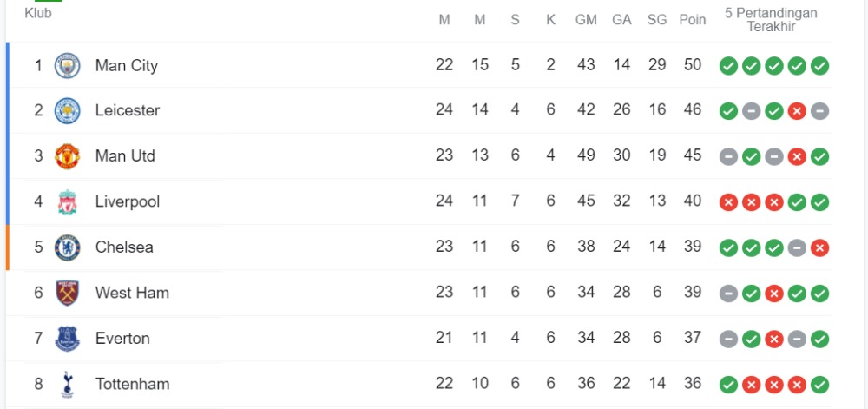
Task: Click Tottenham's first green win icon
Action: 728,385
